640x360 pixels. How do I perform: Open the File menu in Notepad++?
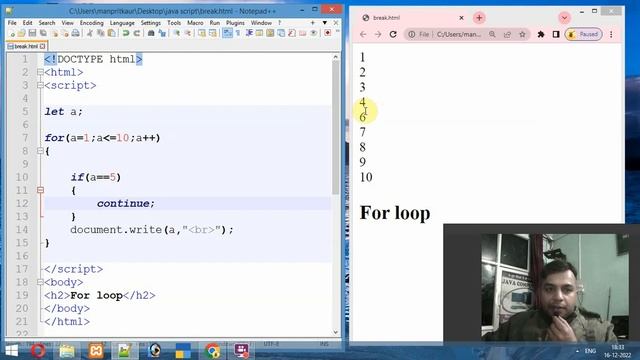[12, 23]
